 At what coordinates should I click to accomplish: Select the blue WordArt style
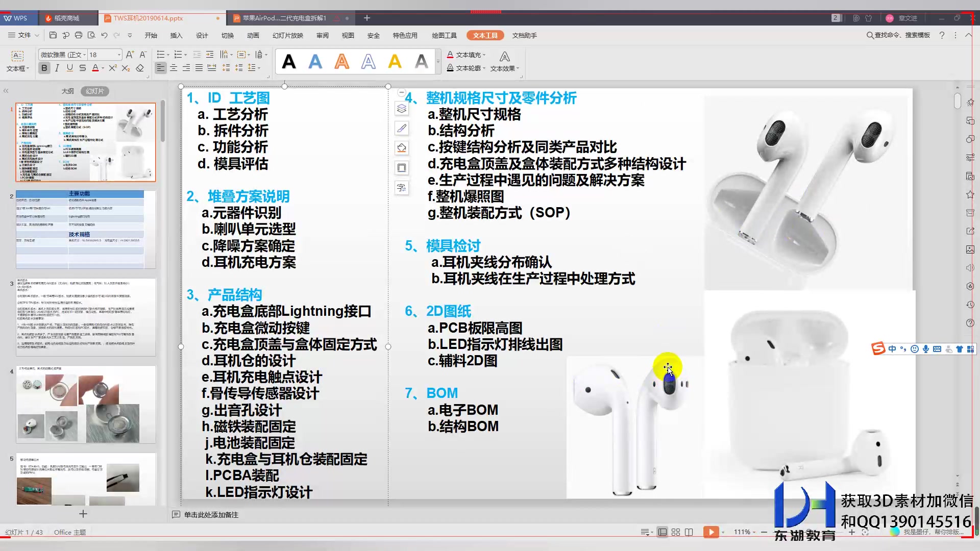tap(315, 62)
